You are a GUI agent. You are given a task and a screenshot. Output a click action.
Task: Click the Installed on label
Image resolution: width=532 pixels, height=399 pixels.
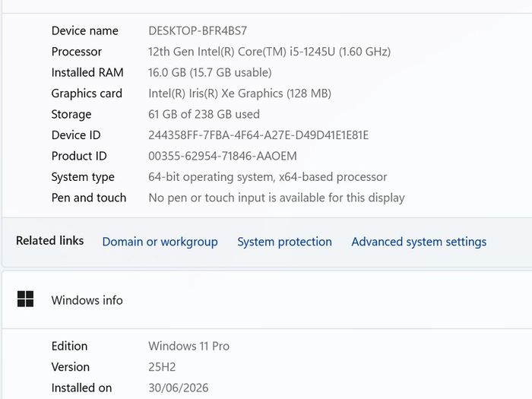click(x=81, y=388)
